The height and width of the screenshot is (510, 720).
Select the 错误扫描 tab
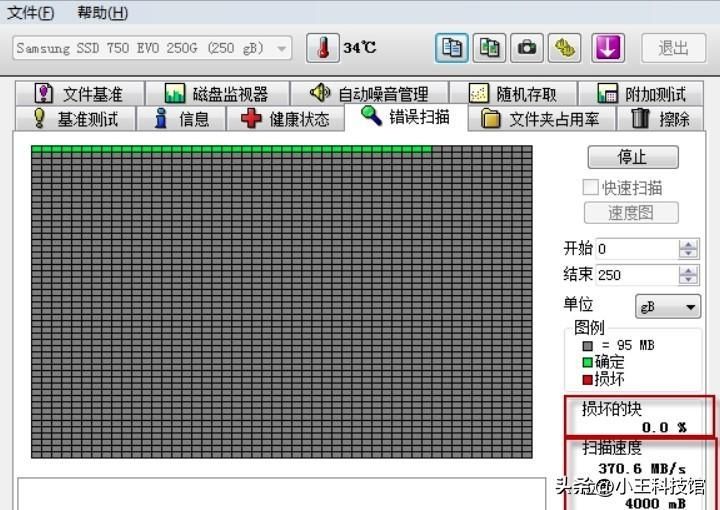coord(405,117)
